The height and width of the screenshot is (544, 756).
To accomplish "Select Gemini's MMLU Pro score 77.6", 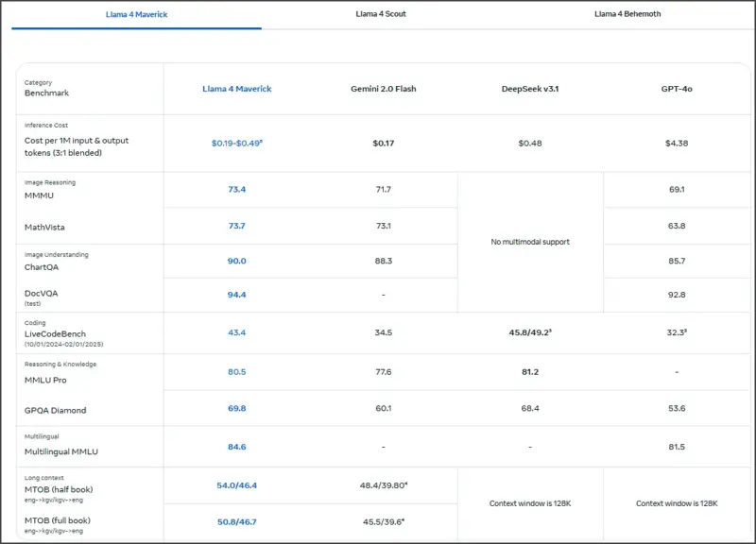I will [384, 372].
